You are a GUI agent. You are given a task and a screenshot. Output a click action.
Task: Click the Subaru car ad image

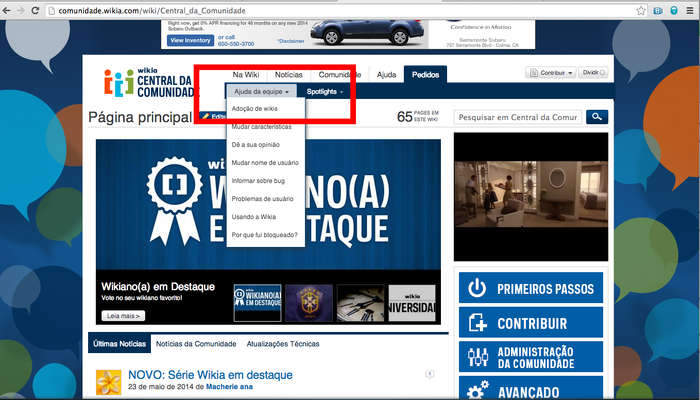point(366,32)
